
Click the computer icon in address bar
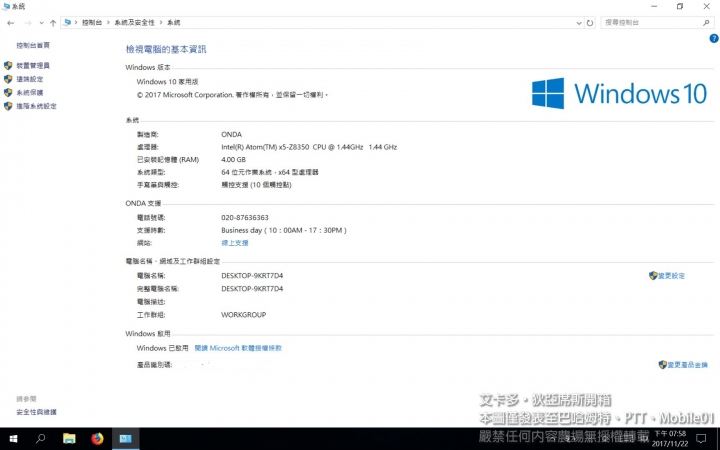(68, 22)
